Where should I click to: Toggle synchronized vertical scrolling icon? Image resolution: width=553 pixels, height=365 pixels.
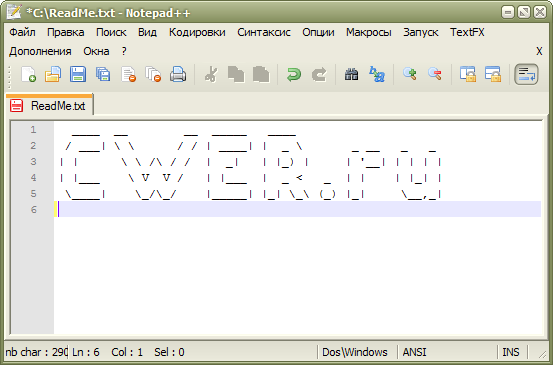pos(468,74)
